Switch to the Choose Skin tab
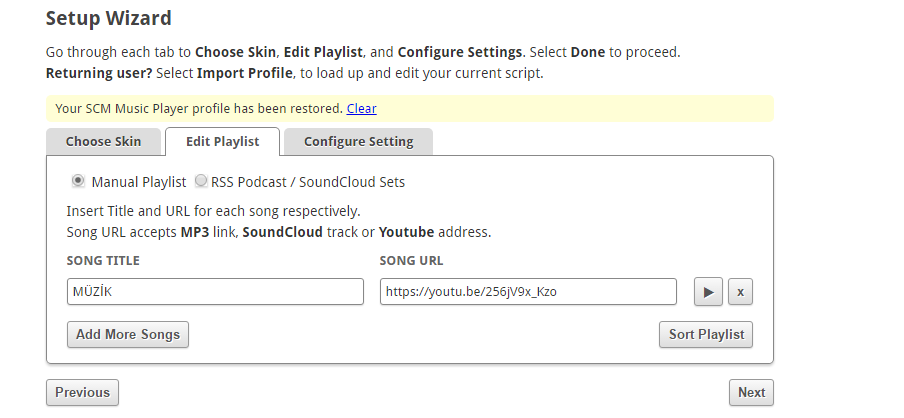Screen dimensions: 904x418 pyautogui.click(x=103, y=141)
